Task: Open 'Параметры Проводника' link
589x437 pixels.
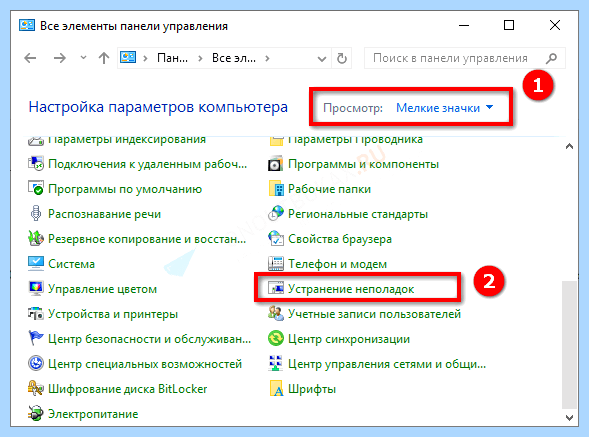Action: [x=355, y=140]
